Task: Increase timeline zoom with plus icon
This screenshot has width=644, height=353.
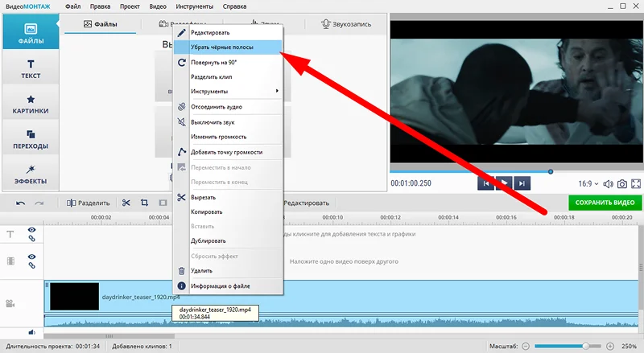Action: [x=610, y=346]
